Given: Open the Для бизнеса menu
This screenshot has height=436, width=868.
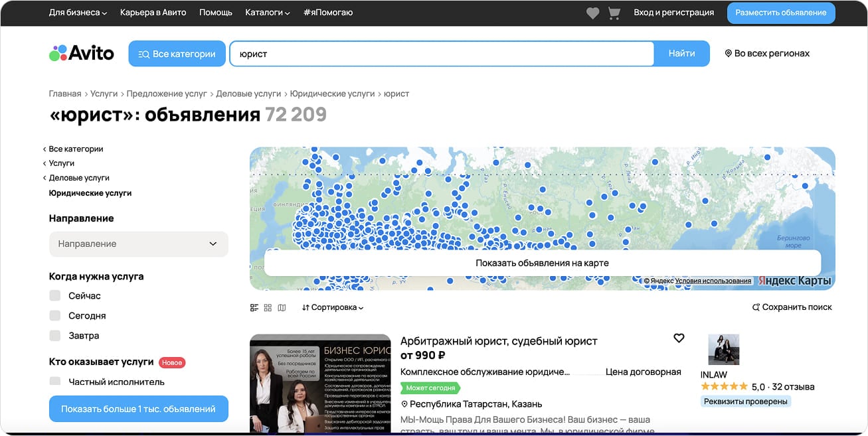Looking at the screenshot, I should [78, 13].
